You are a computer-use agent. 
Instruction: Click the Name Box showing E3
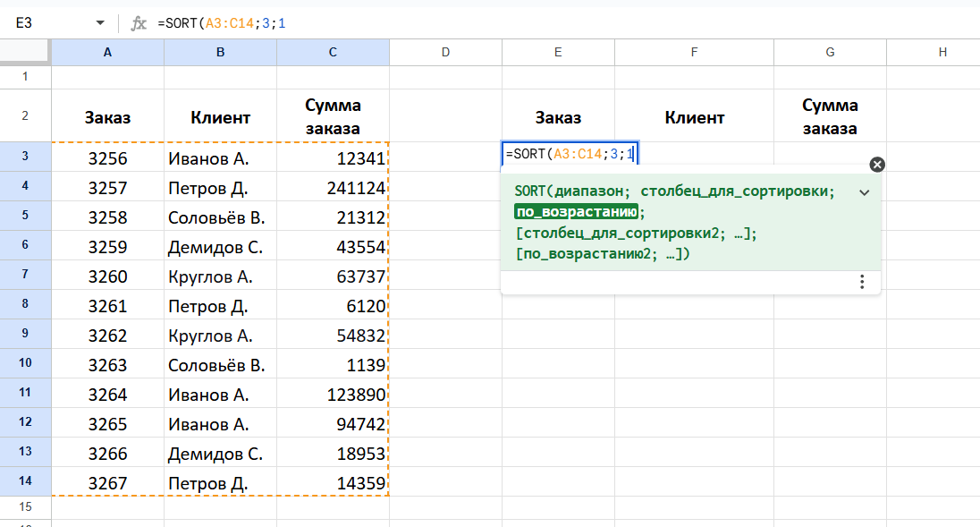click(24, 23)
